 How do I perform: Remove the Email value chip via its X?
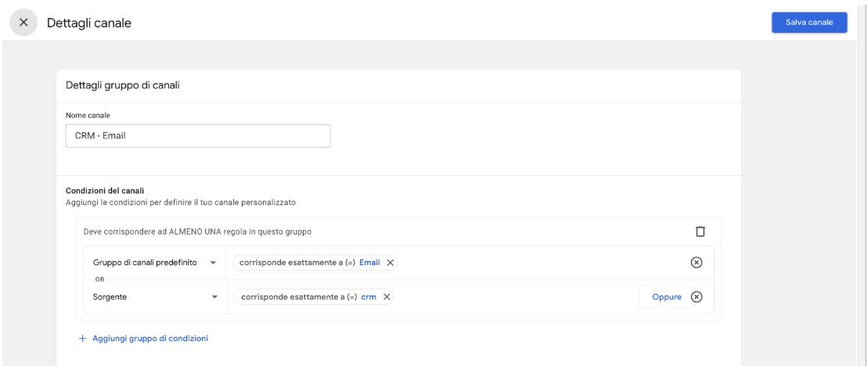point(391,263)
